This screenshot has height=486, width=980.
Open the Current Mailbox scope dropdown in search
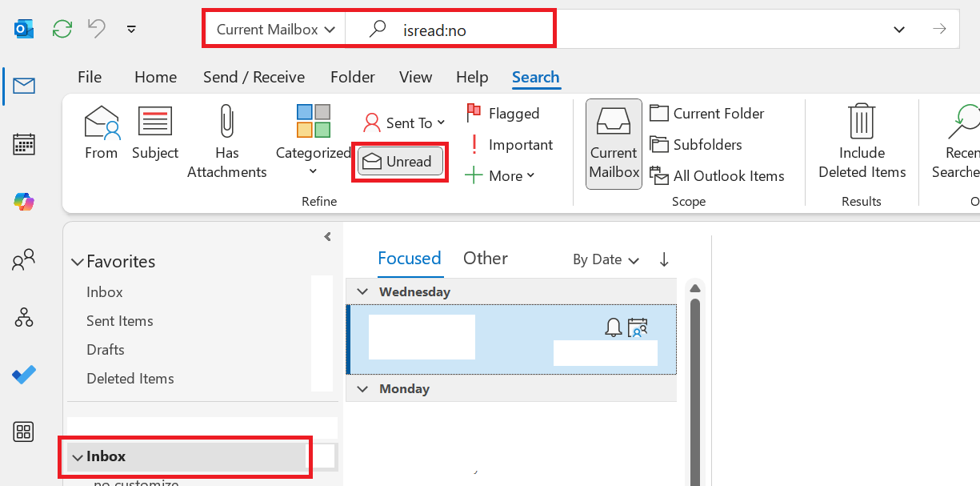tap(275, 30)
